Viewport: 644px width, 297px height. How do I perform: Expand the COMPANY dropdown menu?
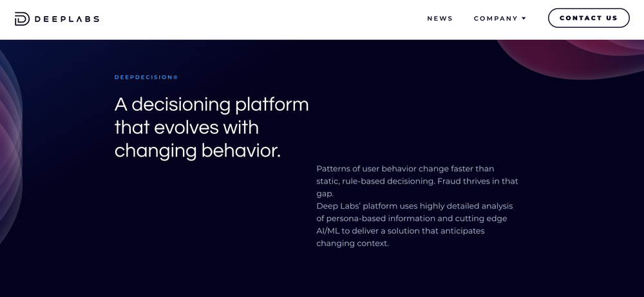tap(500, 19)
